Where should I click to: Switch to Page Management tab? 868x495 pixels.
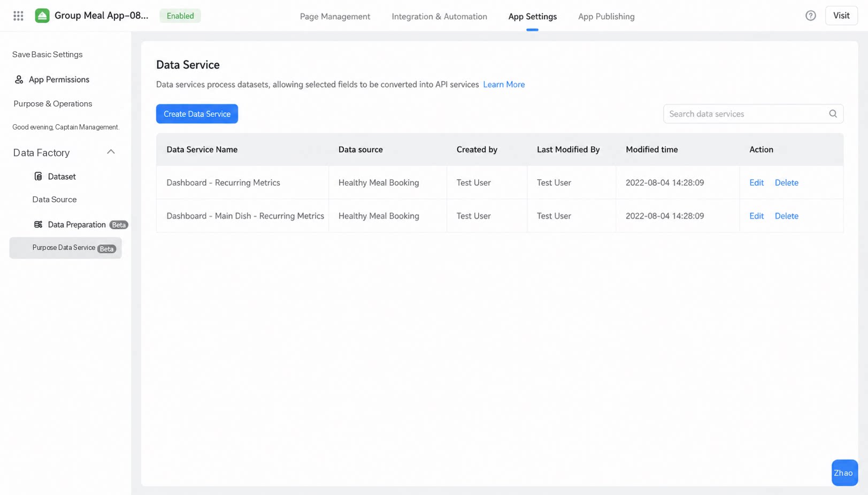tap(335, 17)
